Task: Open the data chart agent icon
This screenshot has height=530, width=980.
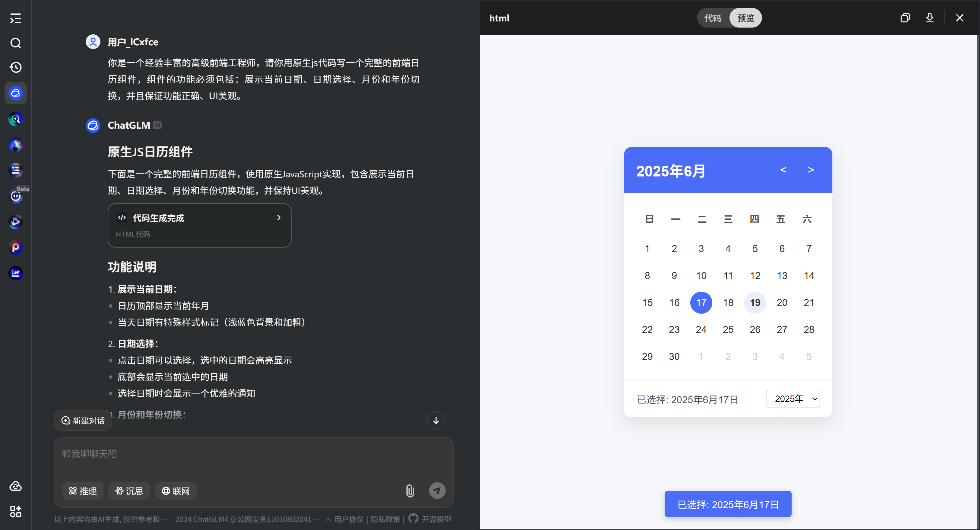Action: (x=16, y=273)
